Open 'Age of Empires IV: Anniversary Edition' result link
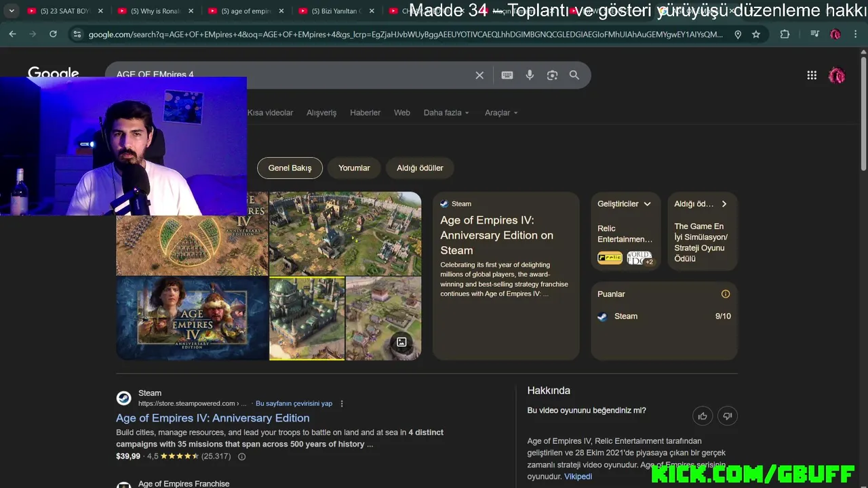The image size is (868, 488). (x=213, y=418)
